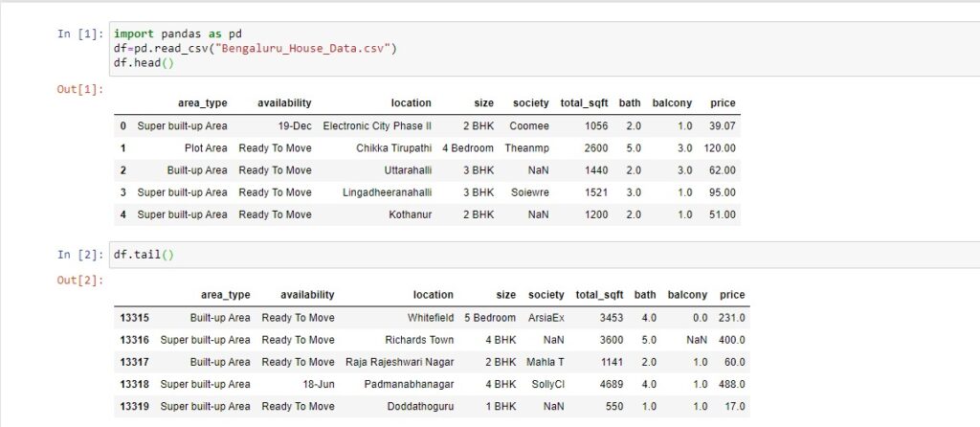The width and height of the screenshot is (980, 427).
Task: Click the 1141 total_sqft value
Action: tap(612, 362)
